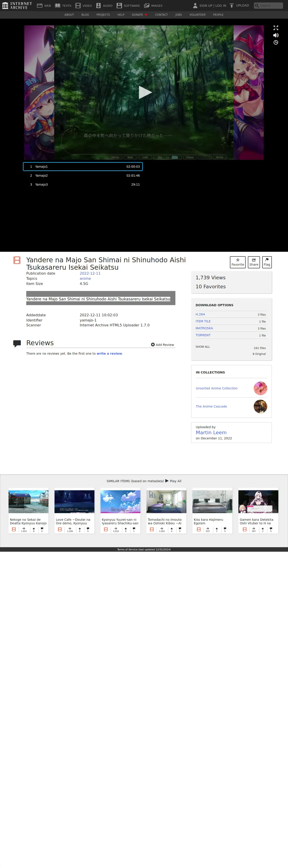
Task: Open Torrent download option
Action: pos(203,335)
